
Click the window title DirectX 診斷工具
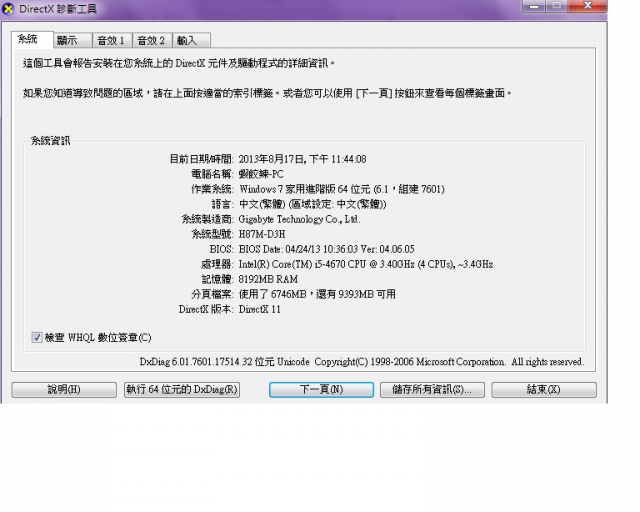58,9
